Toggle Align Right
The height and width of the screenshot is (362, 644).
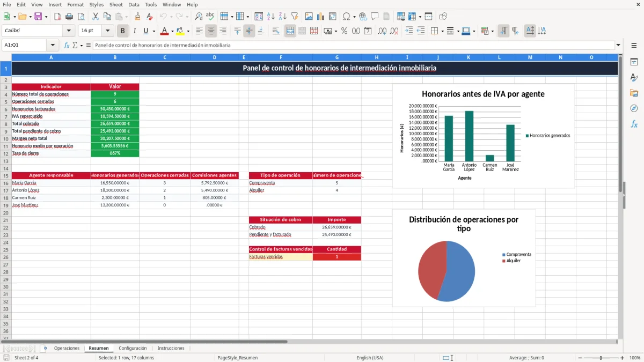223,31
